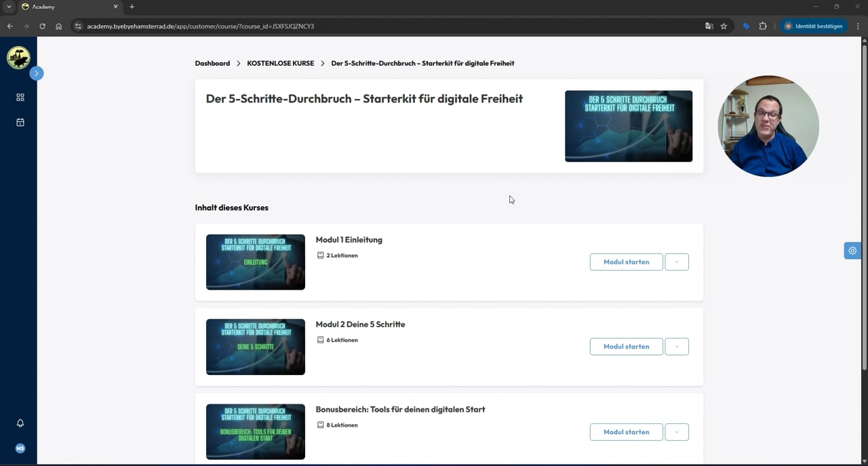This screenshot has width=868, height=466.
Task: View site information icon in address bar
Action: (78, 26)
